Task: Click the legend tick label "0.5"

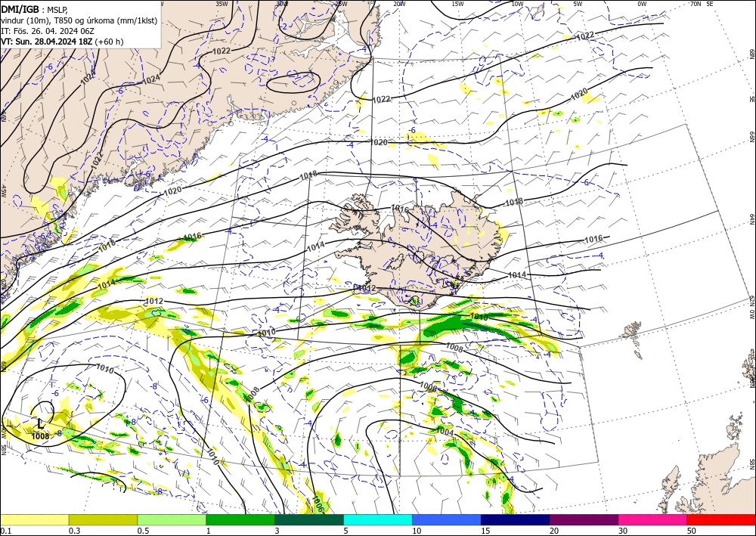Action: [142, 531]
